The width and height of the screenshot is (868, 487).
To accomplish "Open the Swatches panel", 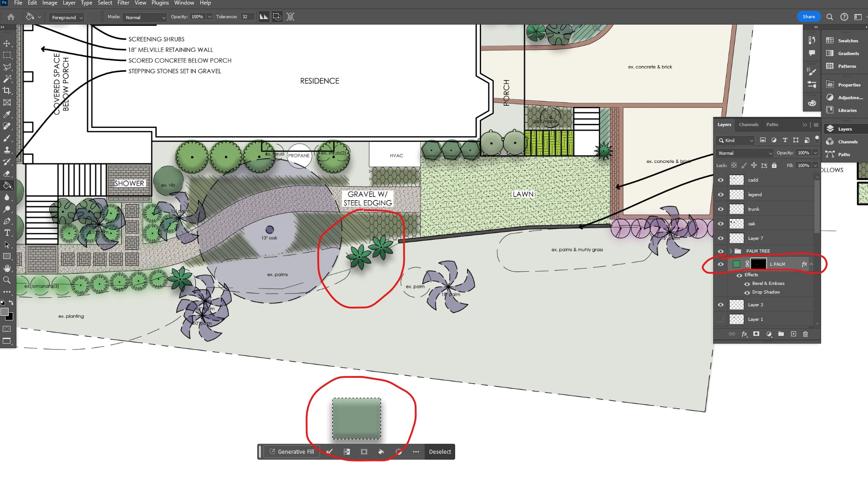I will (x=843, y=41).
